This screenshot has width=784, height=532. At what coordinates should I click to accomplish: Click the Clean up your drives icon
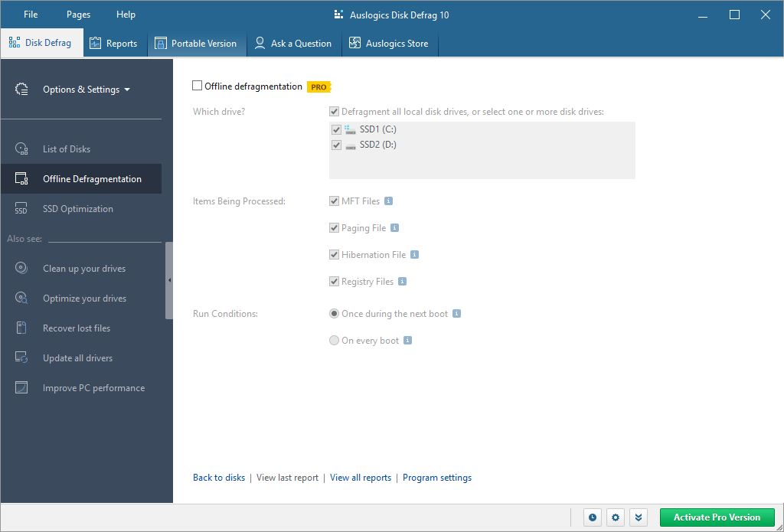click(x=21, y=269)
